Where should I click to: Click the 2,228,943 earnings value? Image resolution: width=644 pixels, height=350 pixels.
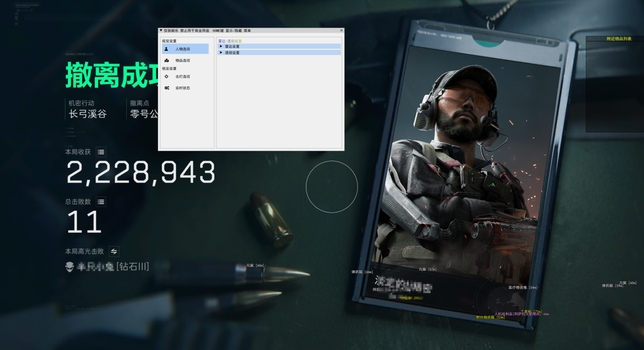(140, 173)
